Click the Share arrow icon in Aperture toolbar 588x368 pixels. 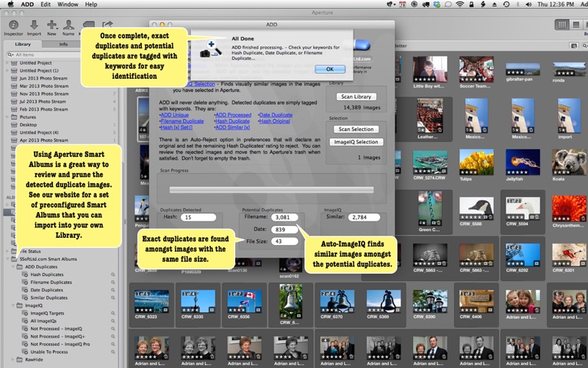[x=107, y=24]
